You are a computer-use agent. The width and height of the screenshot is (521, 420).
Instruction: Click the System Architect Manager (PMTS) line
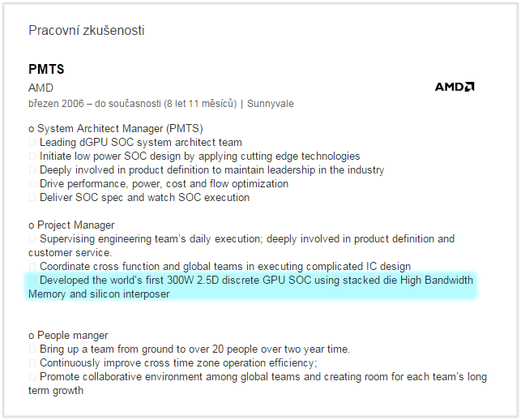pyautogui.click(x=116, y=129)
